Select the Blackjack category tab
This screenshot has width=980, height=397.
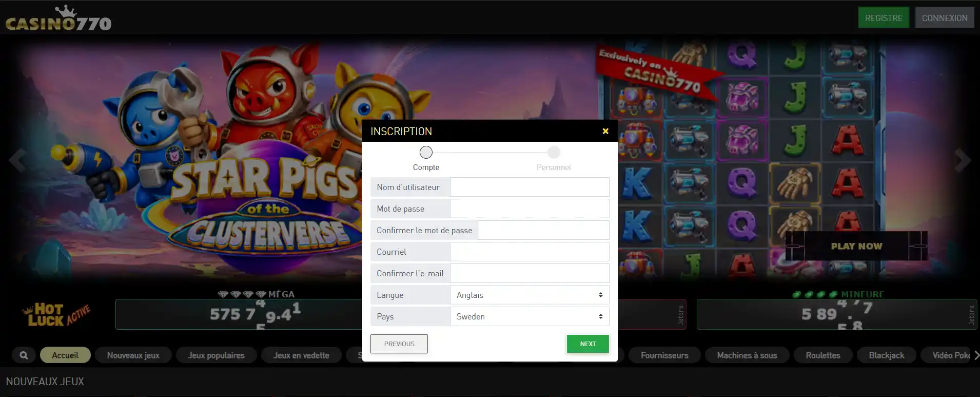click(887, 355)
